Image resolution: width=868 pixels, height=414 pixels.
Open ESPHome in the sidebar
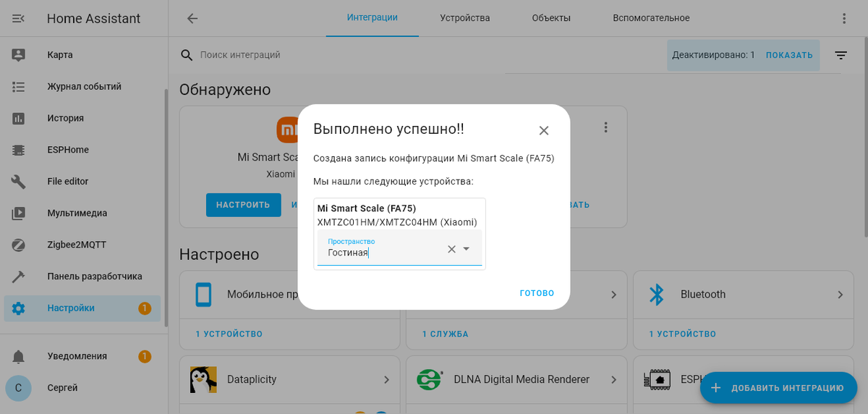pyautogui.click(x=82, y=150)
